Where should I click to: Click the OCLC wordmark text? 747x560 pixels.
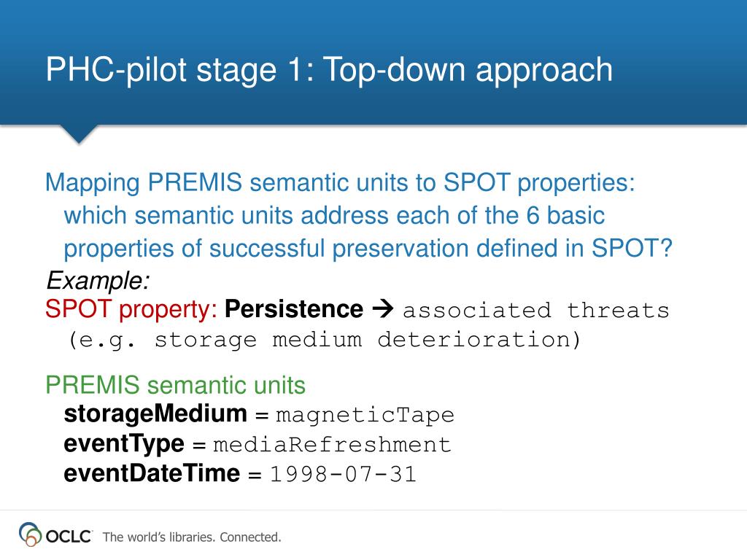(x=69, y=537)
